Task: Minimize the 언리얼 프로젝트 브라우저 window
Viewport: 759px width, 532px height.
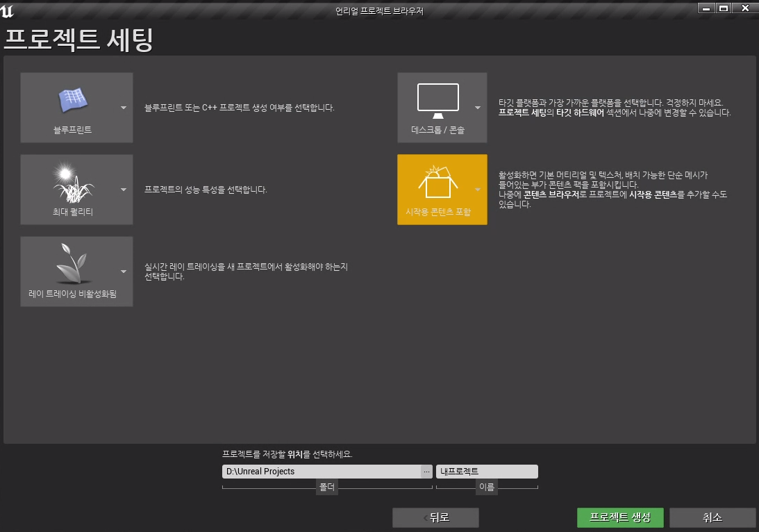Action: click(706, 8)
